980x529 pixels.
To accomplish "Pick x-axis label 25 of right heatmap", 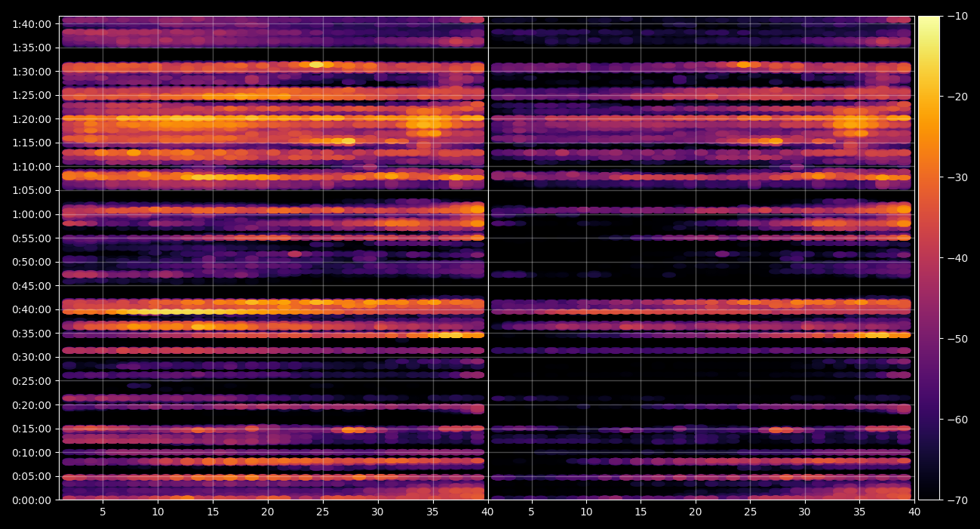I will tap(750, 512).
